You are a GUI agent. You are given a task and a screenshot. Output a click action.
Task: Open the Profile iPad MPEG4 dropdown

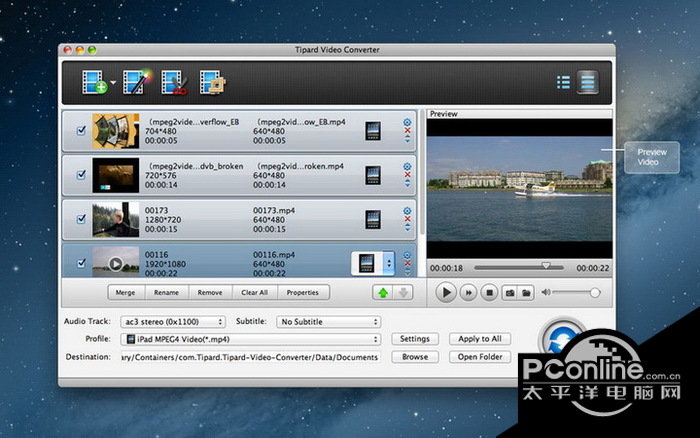tap(249, 339)
